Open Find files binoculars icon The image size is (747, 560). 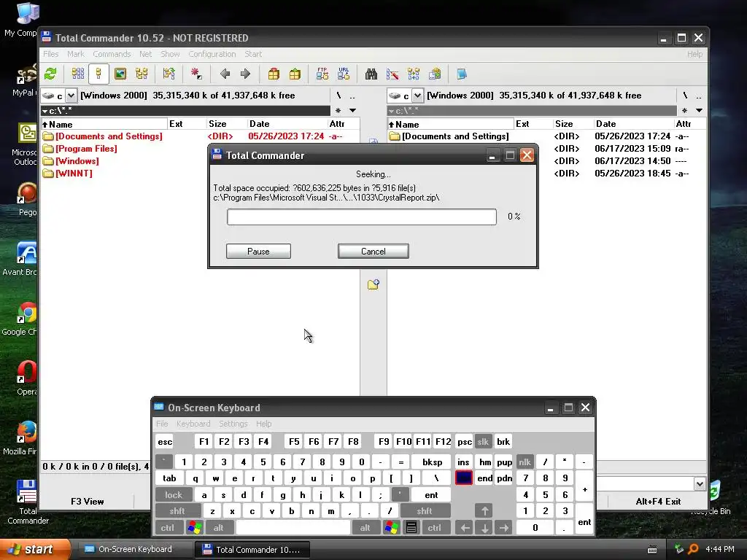(x=371, y=74)
